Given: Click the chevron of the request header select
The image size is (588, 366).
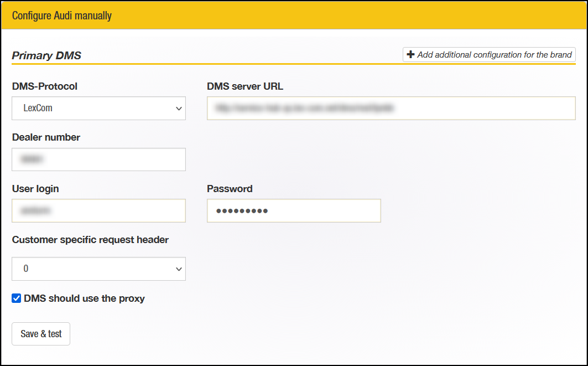Looking at the screenshot, I should point(179,269).
